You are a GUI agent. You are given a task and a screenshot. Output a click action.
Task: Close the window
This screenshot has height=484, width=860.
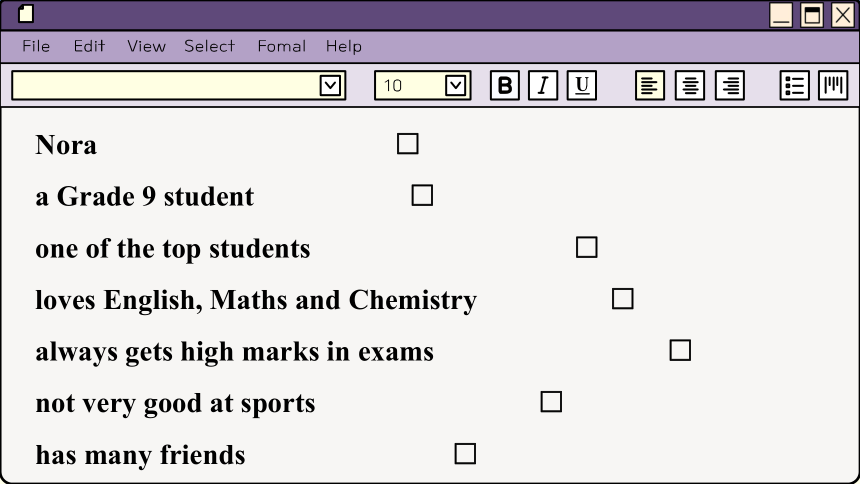tap(843, 15)
